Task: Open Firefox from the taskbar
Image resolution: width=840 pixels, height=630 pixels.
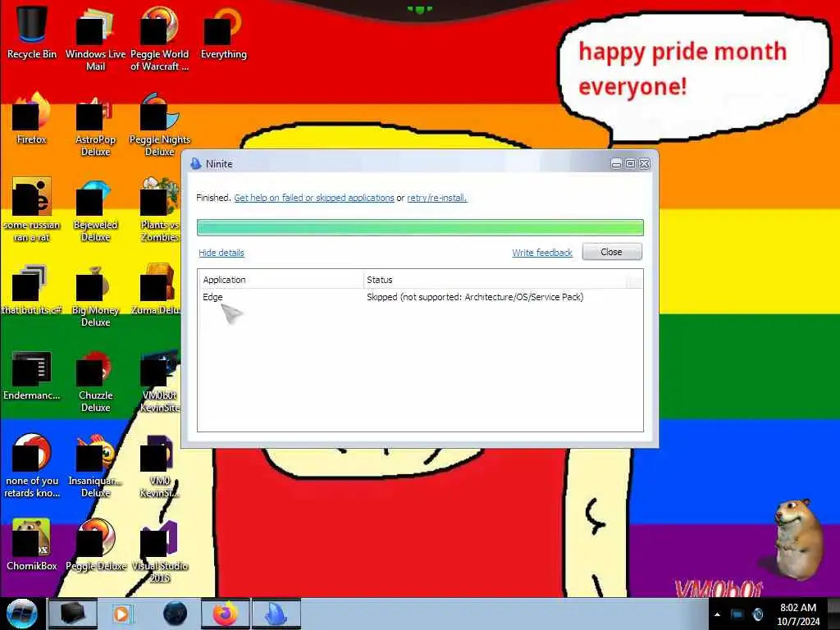Action: coord(225,614)
